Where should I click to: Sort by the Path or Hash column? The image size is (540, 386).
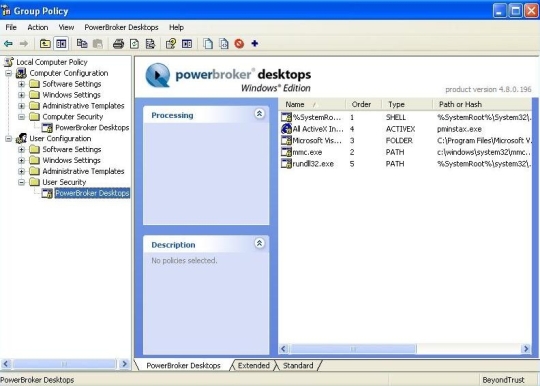click(x=482, y=104)
